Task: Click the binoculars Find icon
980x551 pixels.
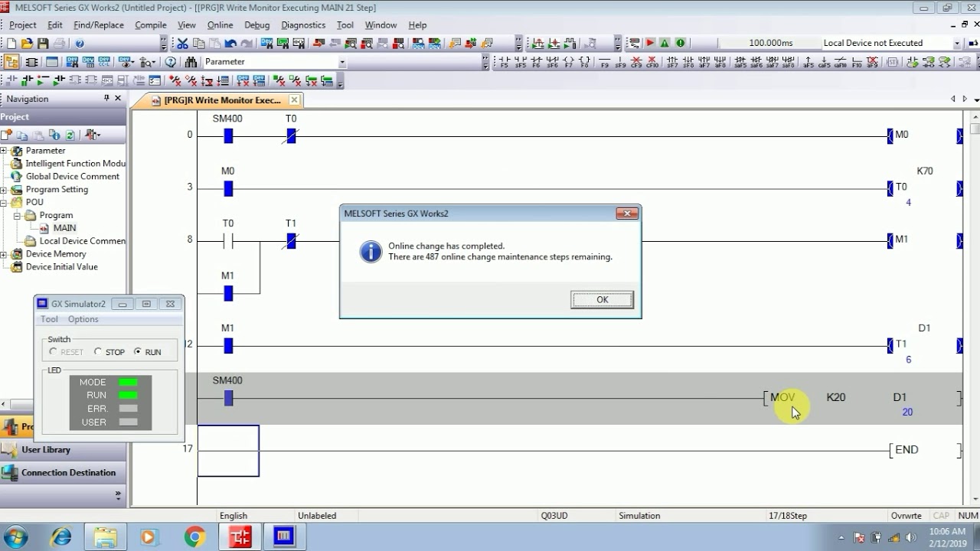Action: coord(191,62)
